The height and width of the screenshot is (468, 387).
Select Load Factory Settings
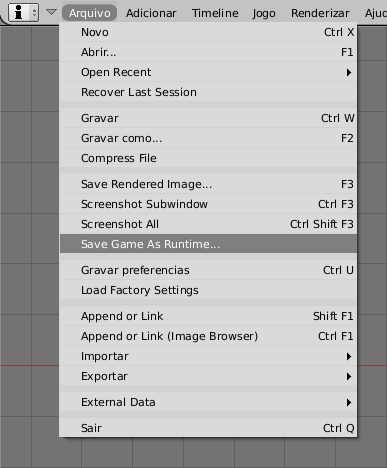point(208,290)
